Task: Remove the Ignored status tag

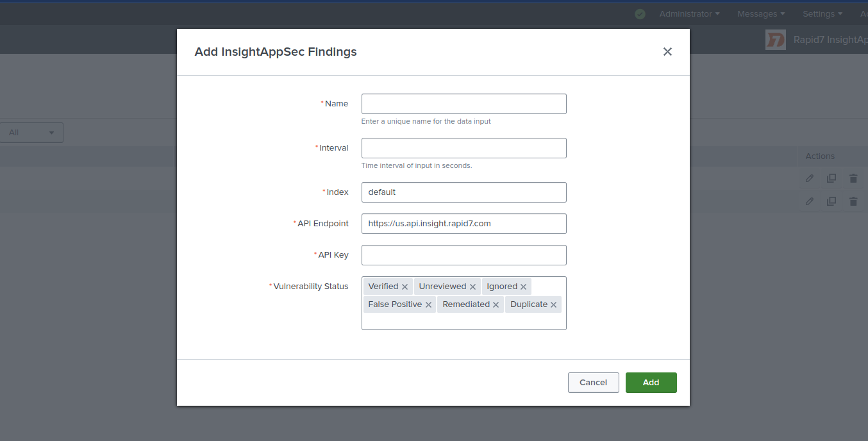Action: tap(523, 287)
